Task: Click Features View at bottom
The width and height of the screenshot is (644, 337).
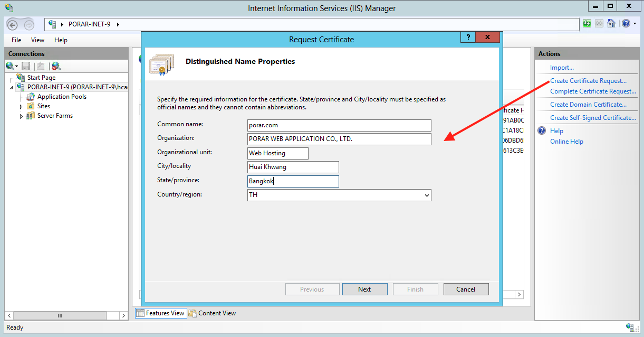Action: pos(160,313)
